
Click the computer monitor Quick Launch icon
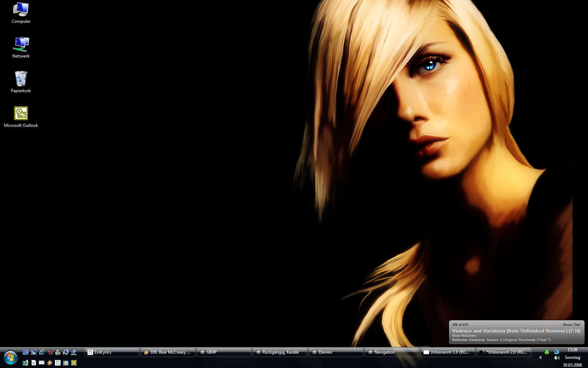tap(66, 352)
